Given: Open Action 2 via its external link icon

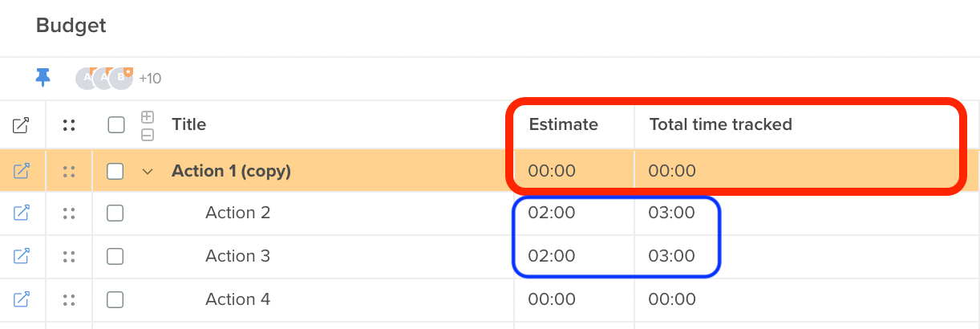Looking at the screenshot, I should tap(22, 213).
